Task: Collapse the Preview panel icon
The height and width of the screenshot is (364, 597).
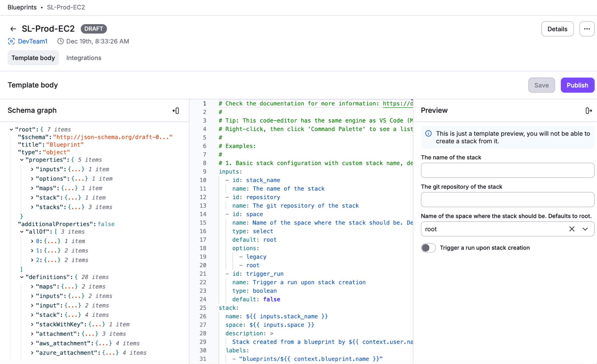Action: point(589,111)
